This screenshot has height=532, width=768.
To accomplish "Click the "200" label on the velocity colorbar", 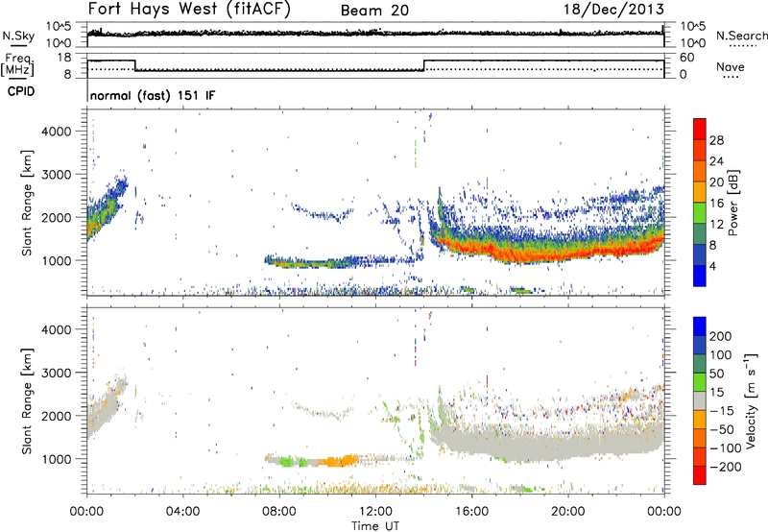I will 721,336.
